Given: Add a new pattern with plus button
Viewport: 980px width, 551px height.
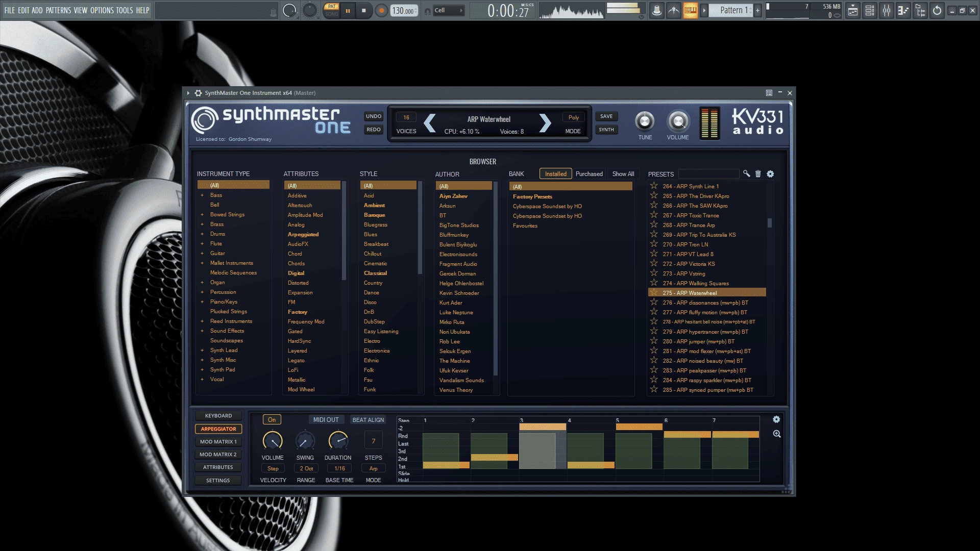Looking at the screenshot, I should coord(758,10).
